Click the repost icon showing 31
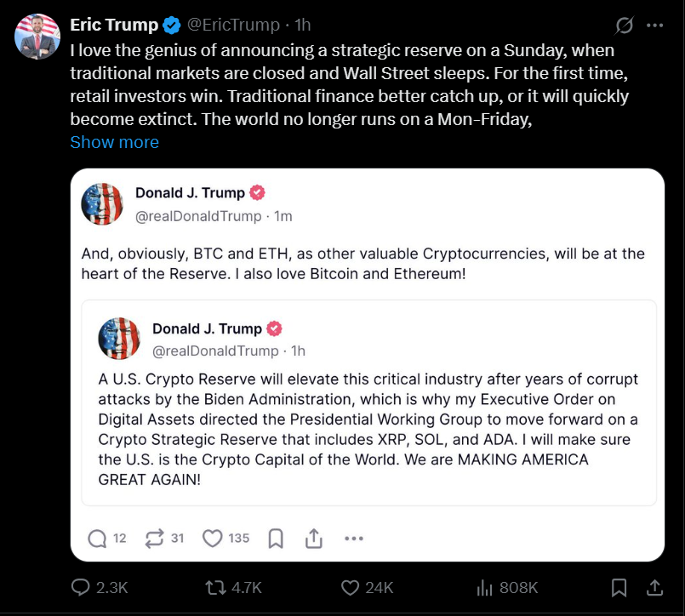 point(153,538)
